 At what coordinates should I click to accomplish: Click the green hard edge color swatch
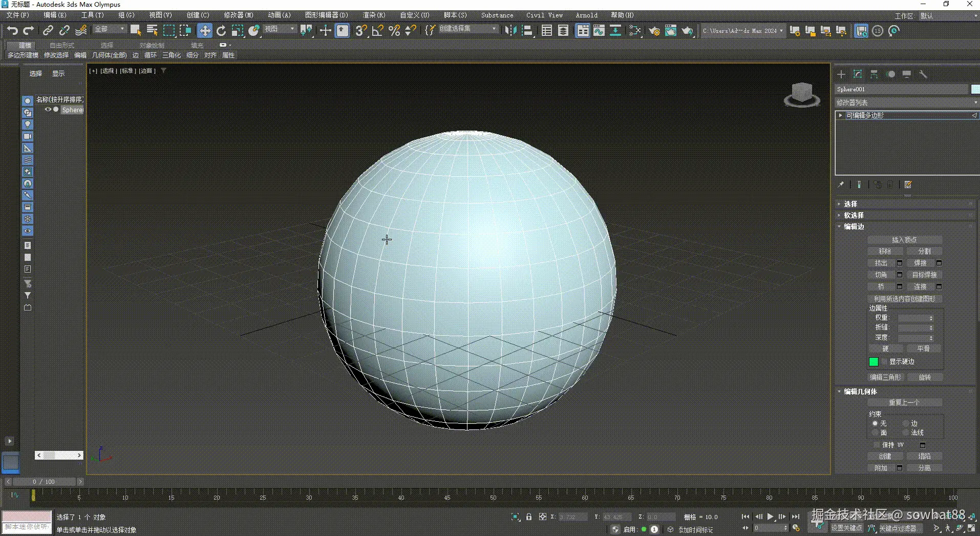[874, 362]
